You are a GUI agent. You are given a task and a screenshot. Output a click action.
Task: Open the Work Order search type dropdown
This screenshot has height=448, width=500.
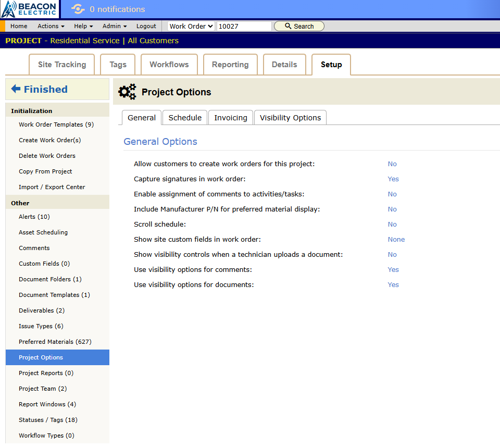click(191, 26)
